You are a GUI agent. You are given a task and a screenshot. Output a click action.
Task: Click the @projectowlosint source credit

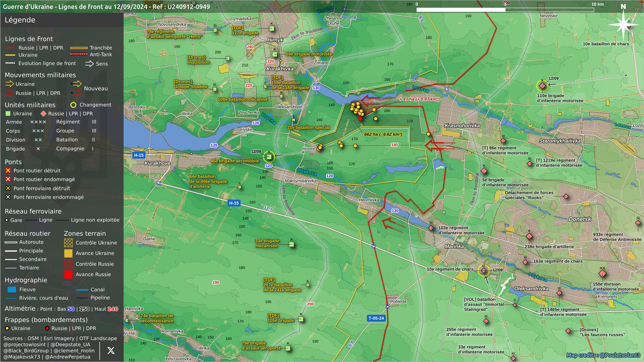[x=24, y=345]
